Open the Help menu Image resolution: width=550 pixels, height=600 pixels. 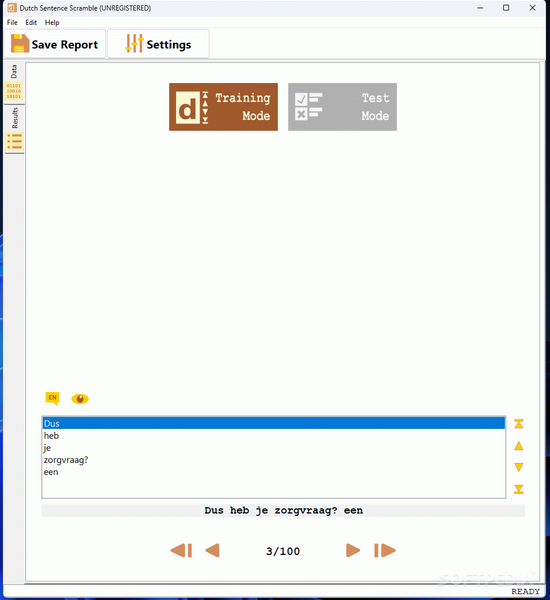[52, 22]
